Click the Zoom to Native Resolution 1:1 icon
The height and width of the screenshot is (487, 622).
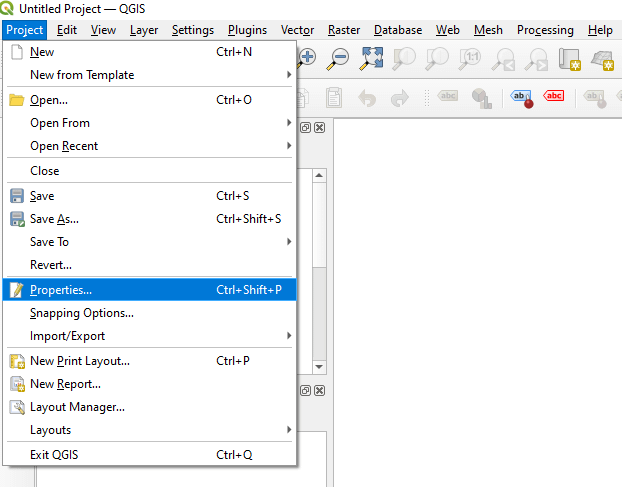469,58
